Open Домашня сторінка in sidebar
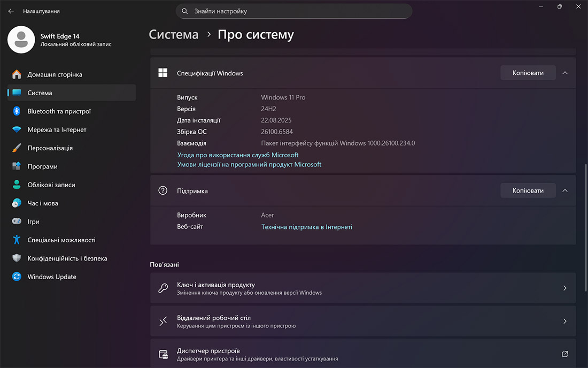The height and width of the screenshot is (368, 588). (x=72, y=74)
